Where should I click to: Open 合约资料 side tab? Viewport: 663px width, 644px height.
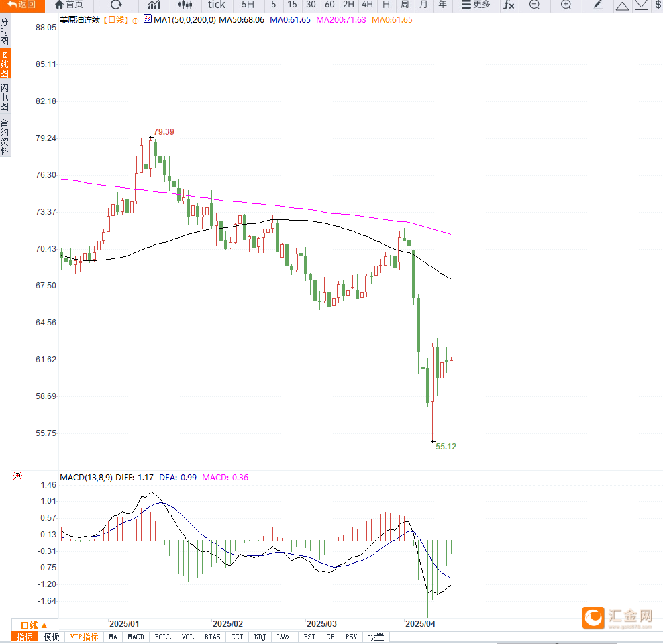[5, 137]
